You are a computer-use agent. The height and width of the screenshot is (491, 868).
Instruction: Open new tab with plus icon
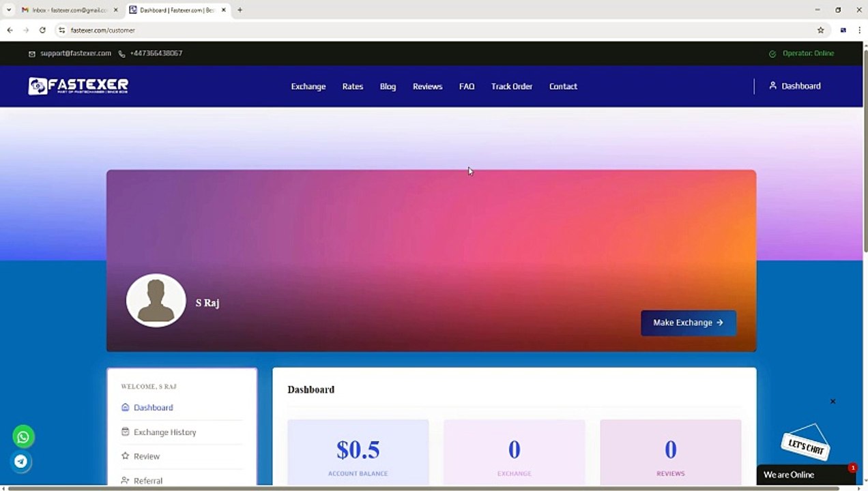click(x=240, y=10)
